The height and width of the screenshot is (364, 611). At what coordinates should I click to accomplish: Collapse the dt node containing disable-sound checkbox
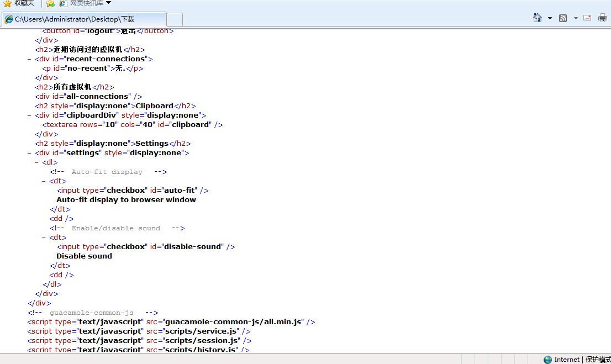44,238
